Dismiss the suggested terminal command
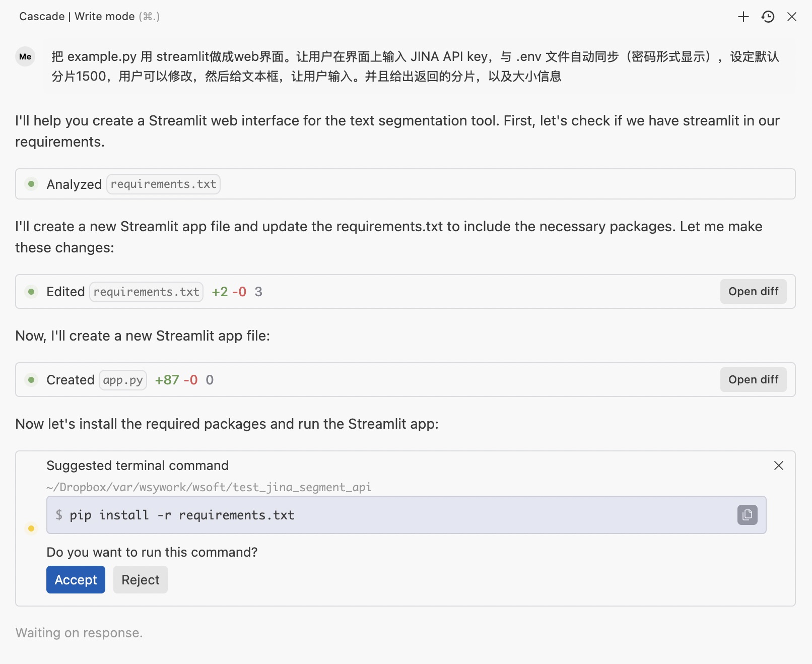 click(779, 466)
